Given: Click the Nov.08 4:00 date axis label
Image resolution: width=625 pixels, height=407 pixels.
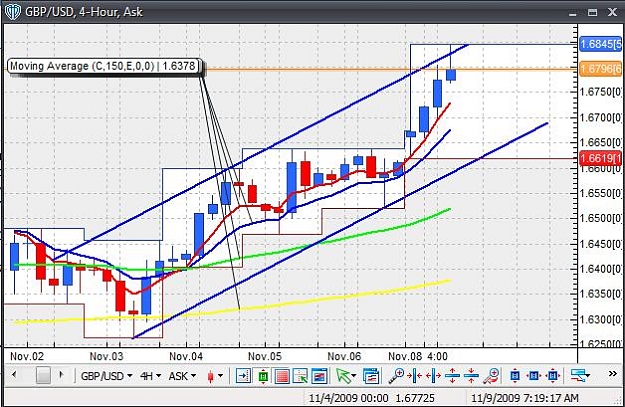Looking at the screenshot, I should click(x=418, y=356).
